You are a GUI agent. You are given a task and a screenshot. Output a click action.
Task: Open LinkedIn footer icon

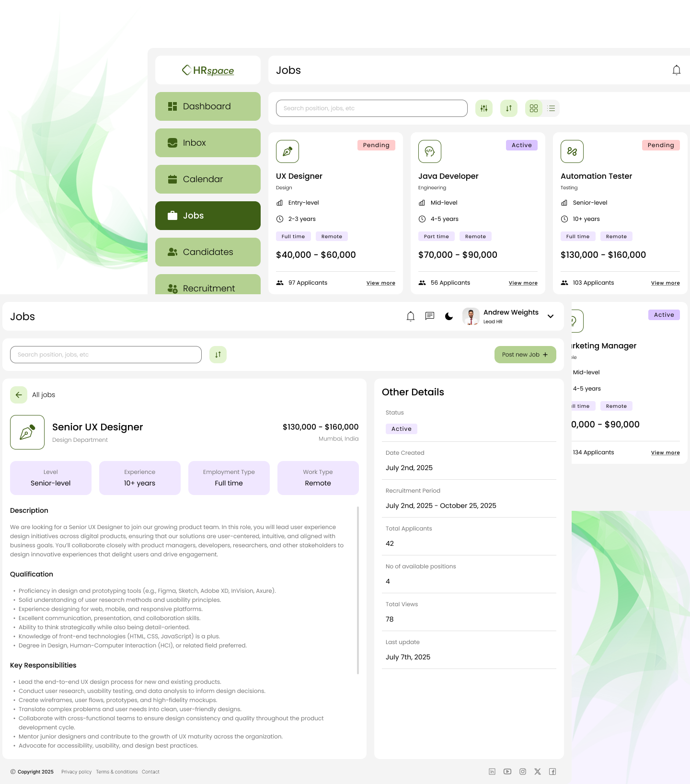(x=492, y=772)
